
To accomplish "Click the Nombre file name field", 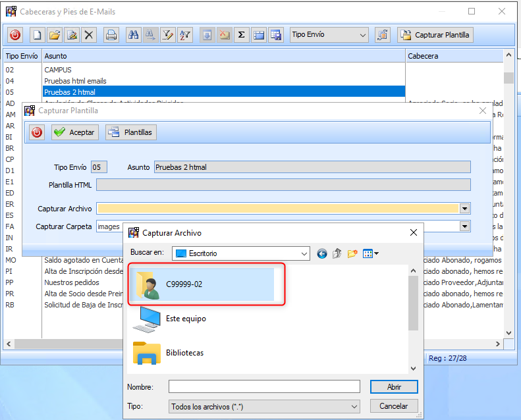I will (264, 386).
